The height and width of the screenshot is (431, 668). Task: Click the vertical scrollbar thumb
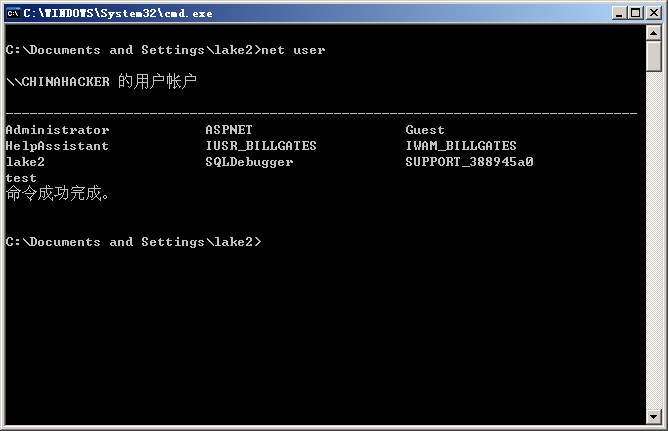(x=654, y=56)
